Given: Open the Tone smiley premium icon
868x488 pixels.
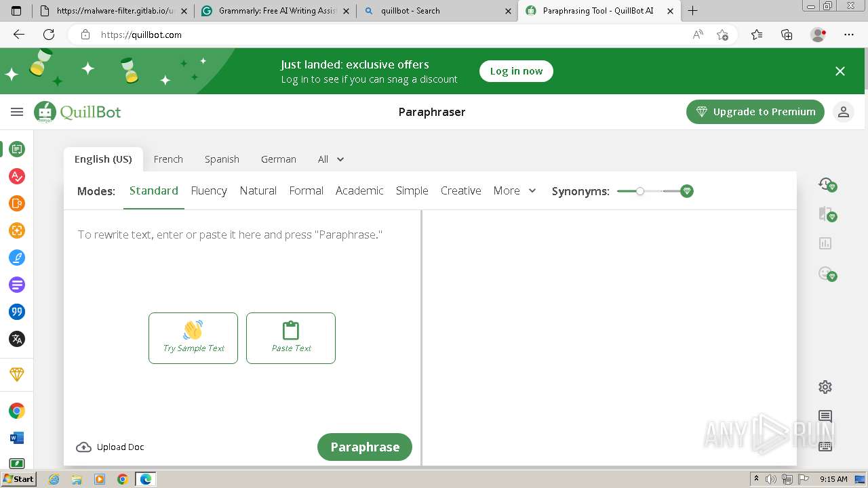Looking at the screenshot, I should 827,273.
